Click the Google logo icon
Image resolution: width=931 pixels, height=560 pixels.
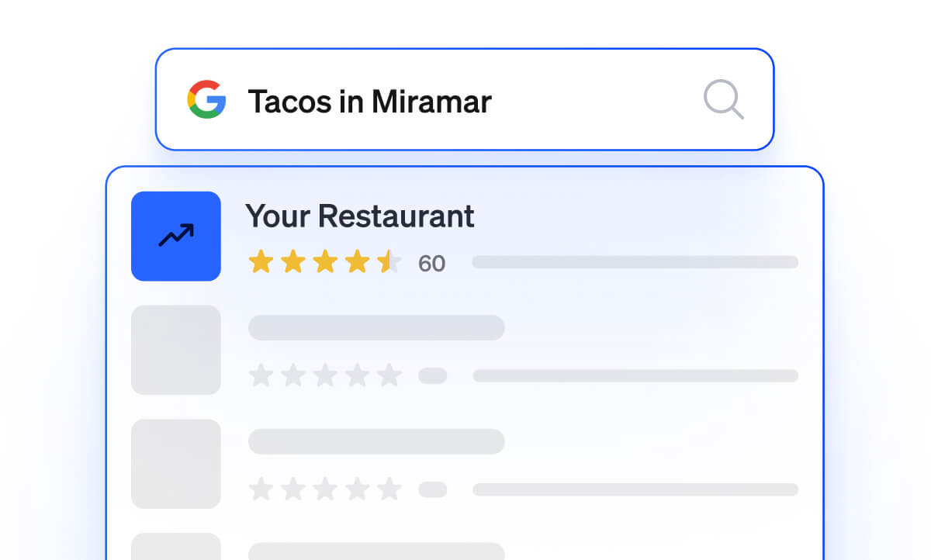(x=206, y=99)
